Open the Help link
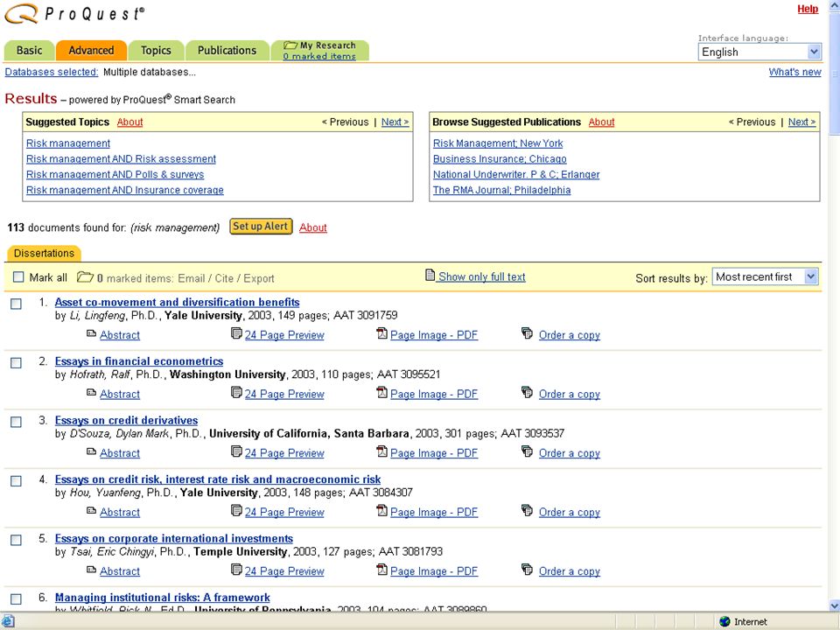This screenshot has height=630, width=840. point(808,9)
